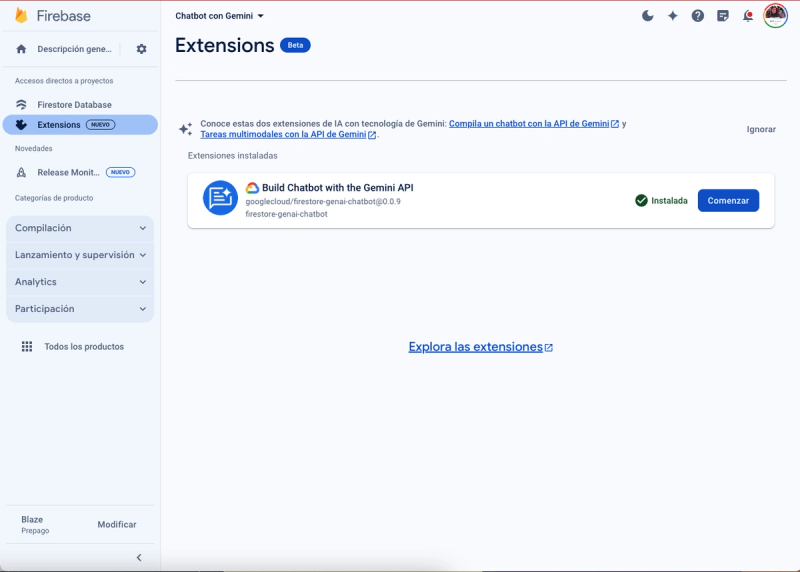800x572 pixels.
Task: Click the home icon for project overview
Action: (x=21, y=49)
